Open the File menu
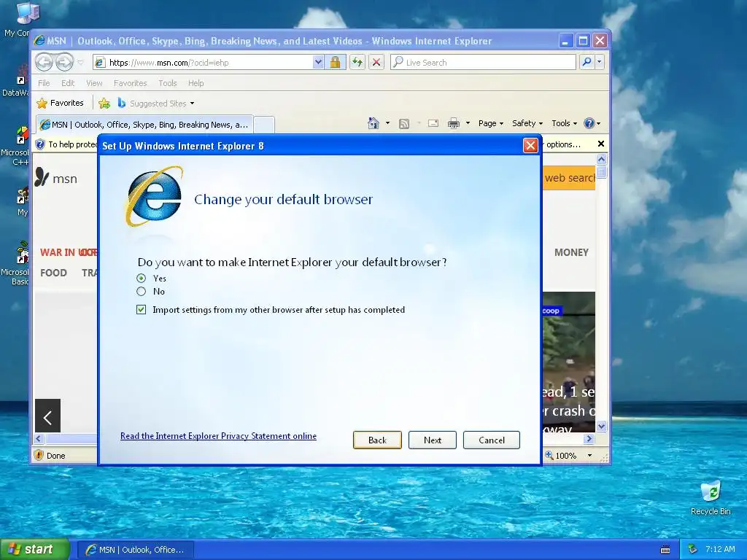Image resolution: width=747 pixels, height=560 pixels. 44,83
